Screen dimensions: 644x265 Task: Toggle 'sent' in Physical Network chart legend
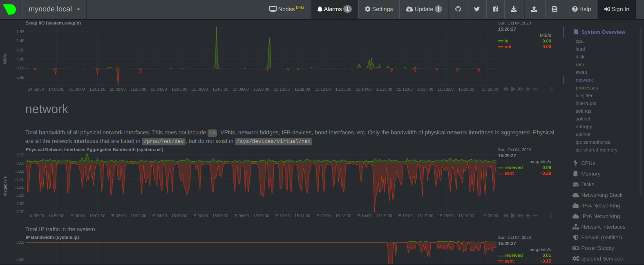click(x=509, y=173)
